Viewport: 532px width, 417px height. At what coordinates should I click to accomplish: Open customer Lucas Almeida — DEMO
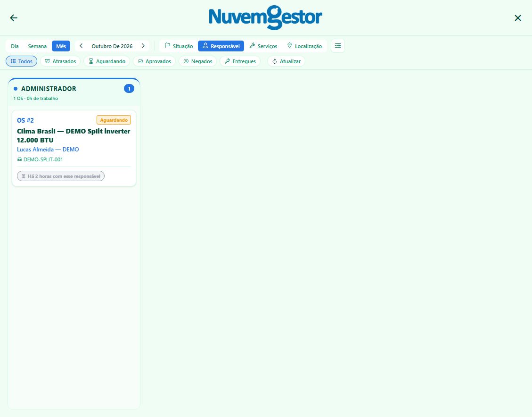(x=48, y=150)
